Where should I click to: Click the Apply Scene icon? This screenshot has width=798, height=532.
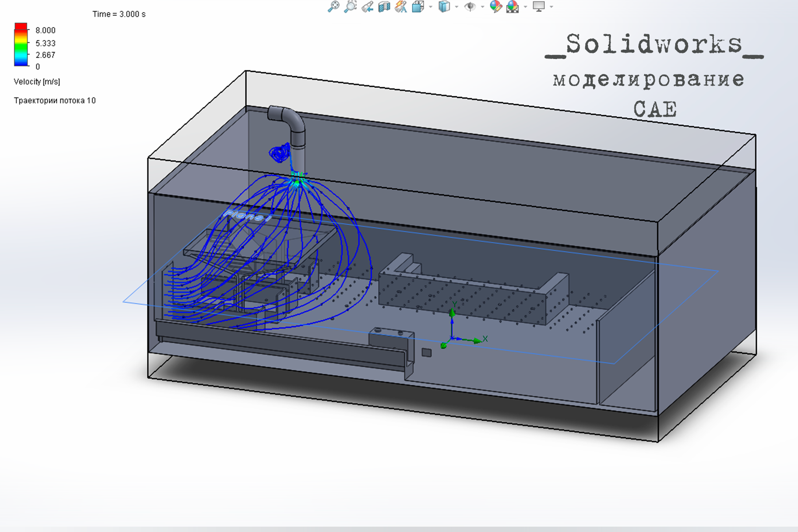(x=512, y=7)
